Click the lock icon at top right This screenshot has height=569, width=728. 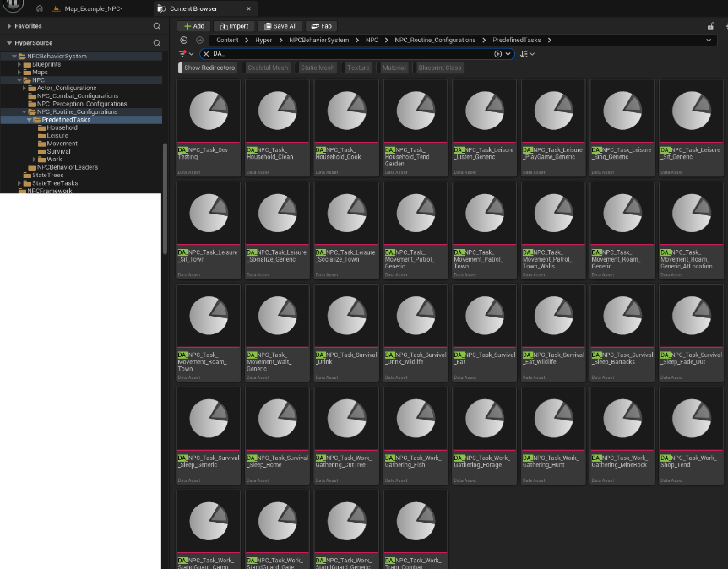click(710, 26)
